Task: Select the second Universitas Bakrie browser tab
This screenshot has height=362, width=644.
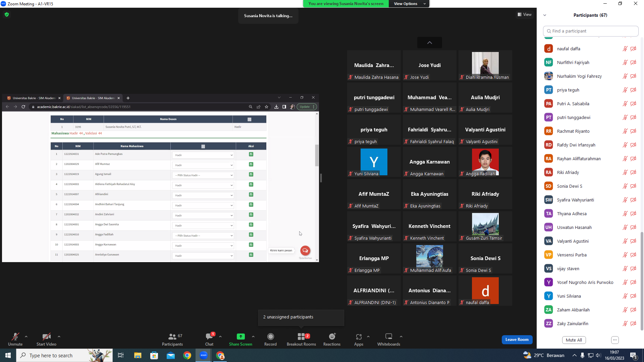Action: [x=92, y=98]
